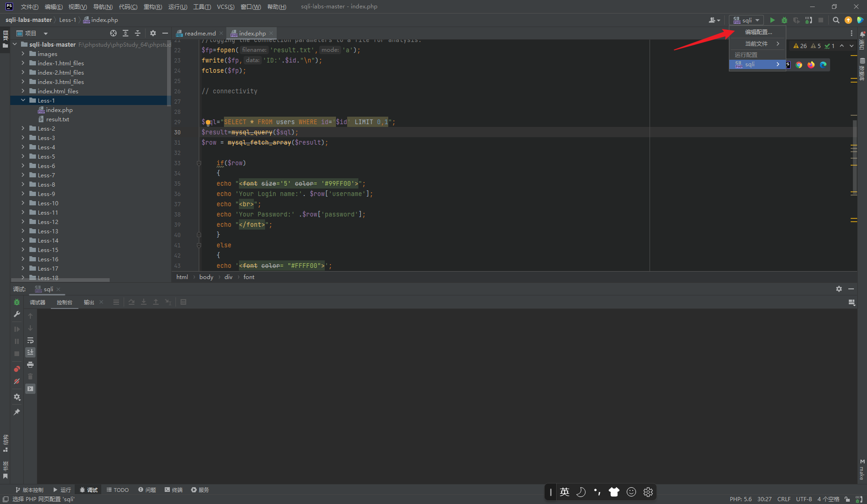Open debugger settings with the gear icon
The width and height of the screenshot is (867, 504).
point(17,397)
